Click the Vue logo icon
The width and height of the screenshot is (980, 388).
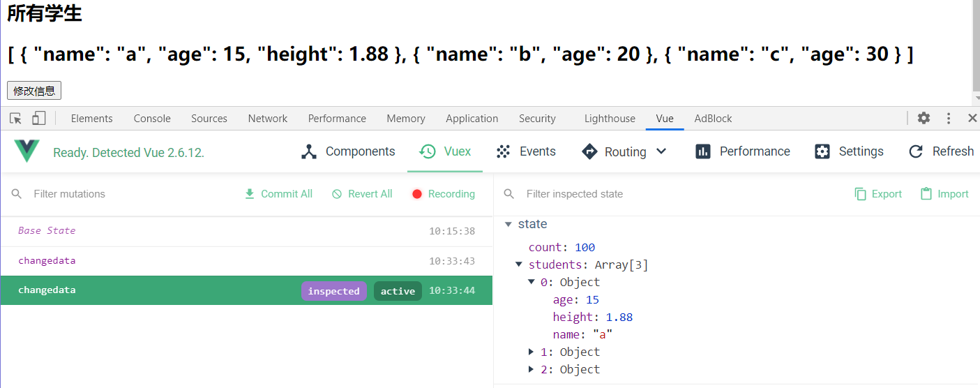click(x=27, y=151)
